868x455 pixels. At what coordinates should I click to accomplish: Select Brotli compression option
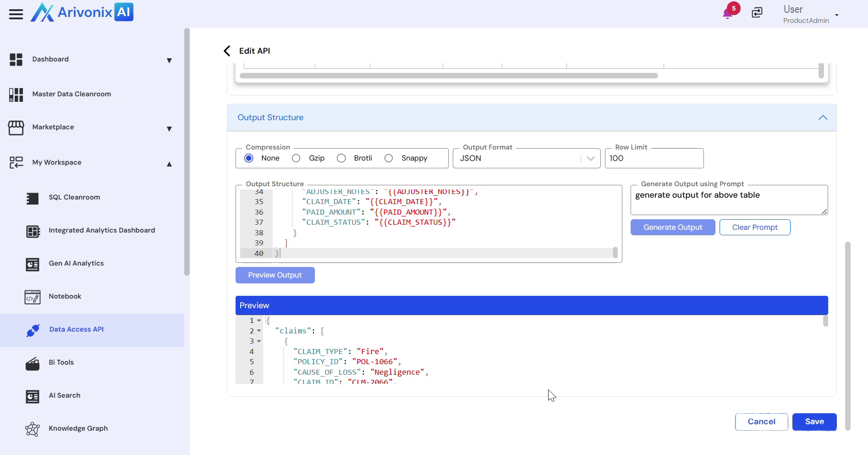pos(341,158)
